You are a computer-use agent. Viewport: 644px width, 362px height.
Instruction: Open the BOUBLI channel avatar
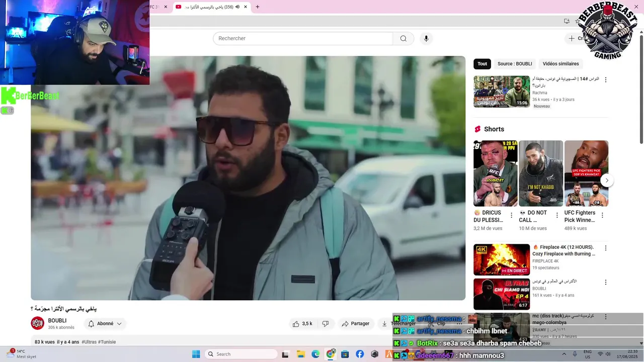point(38,324)
